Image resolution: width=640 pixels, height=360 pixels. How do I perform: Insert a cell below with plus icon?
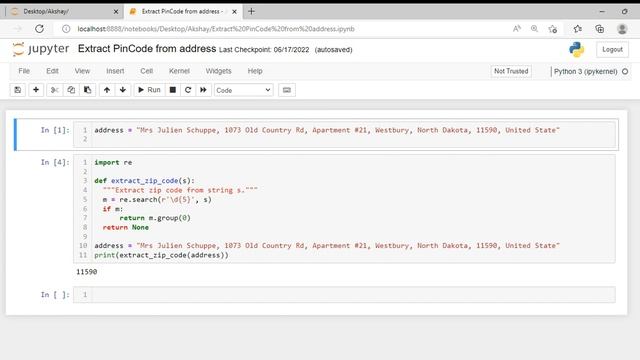pyautogui.click(x=36, y=90)
